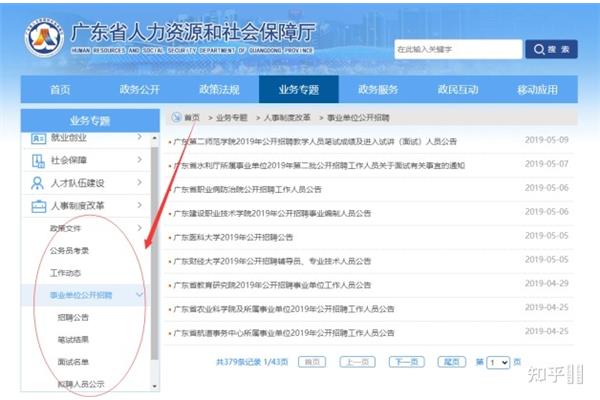
Task: Click the 人才队伍建设 person icon
Action: tap(37, 183)
